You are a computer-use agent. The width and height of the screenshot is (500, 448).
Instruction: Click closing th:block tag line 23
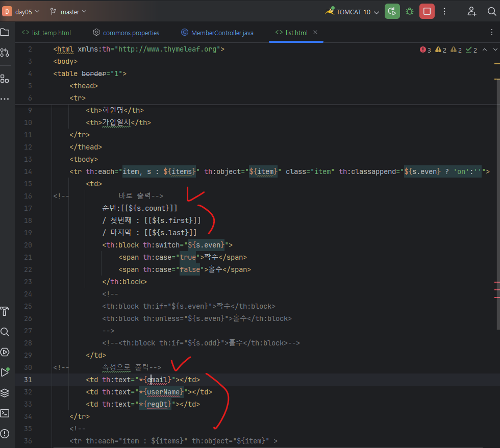pos(124,282)
